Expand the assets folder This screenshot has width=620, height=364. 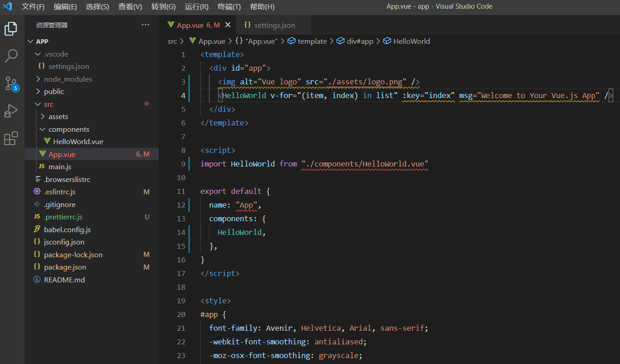tap(42, 116)
